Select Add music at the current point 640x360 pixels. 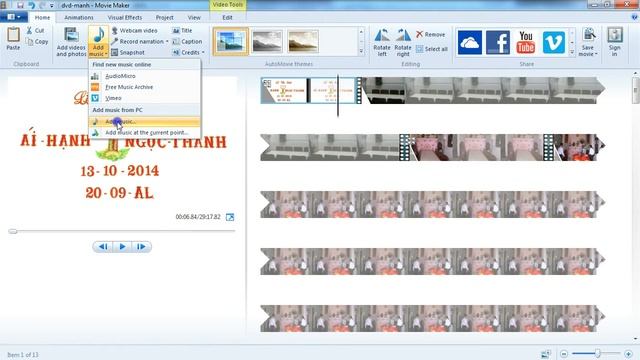coord(144,133)
